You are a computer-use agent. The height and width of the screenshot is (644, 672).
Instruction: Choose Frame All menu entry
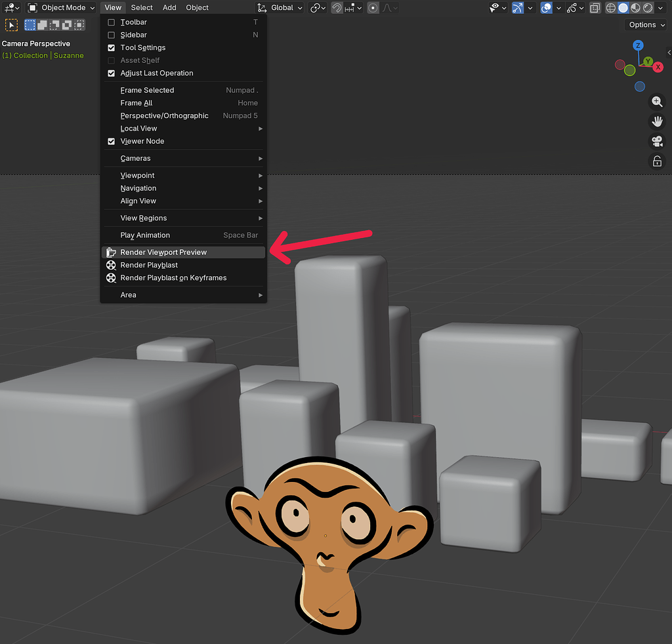[184, 103]
